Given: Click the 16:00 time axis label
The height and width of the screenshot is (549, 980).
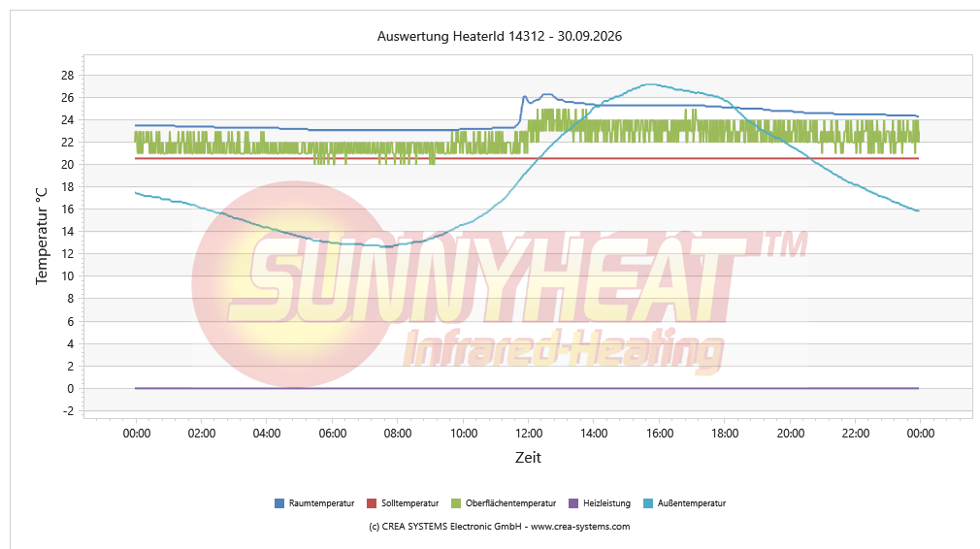Looking at the screenshot, I should pyautogui.click(x=660, y=434).
